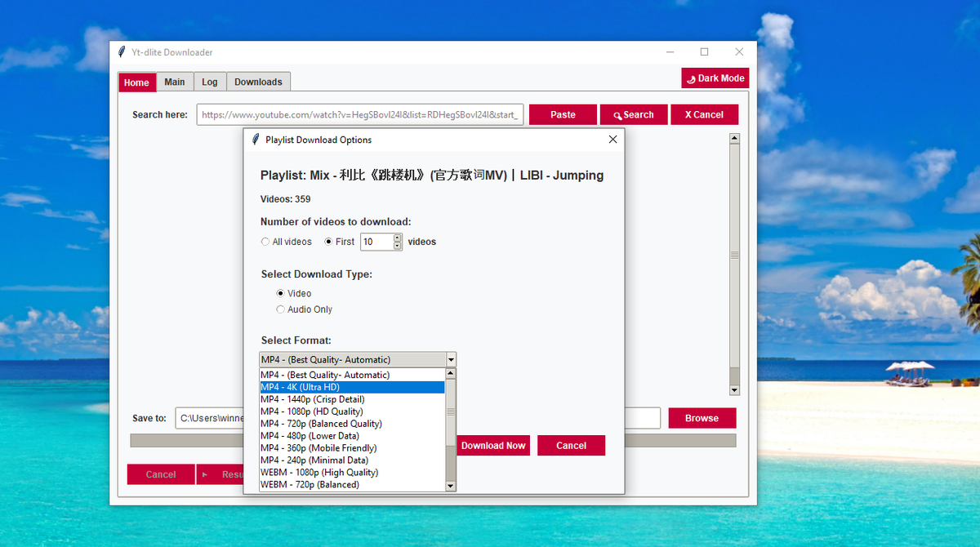
Task: Click the feather icon in dialog title bar
Action: click(x=256, y=140)
